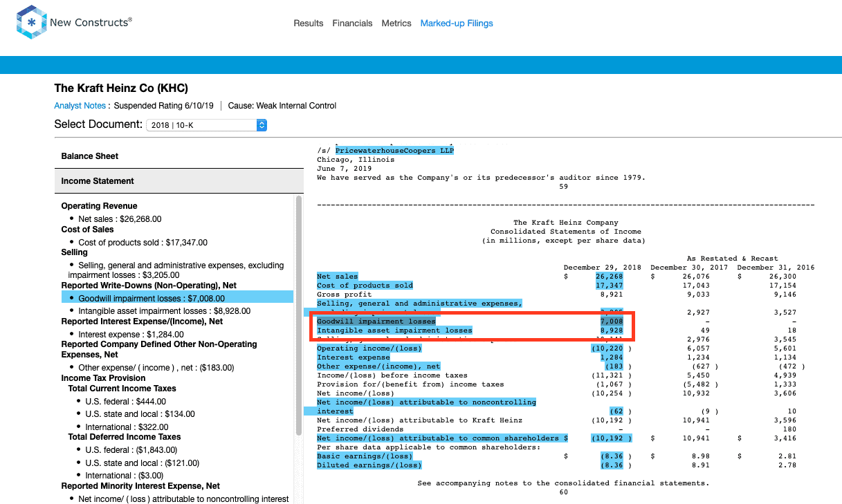
Task: Select deferred U.S. state and local : ($121.00)
Action: tap(143, 463)
